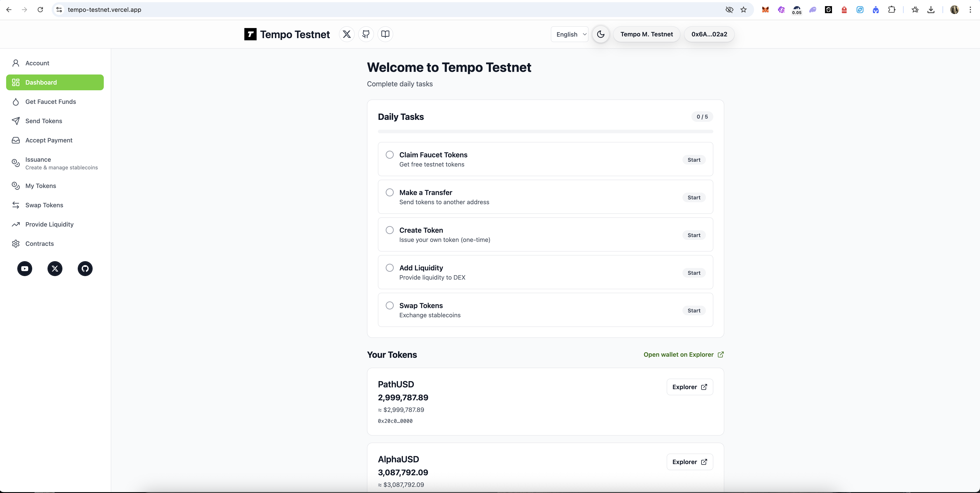Open the browser downloads icon
The image size is (980, 493).
[x=931, y=10]
